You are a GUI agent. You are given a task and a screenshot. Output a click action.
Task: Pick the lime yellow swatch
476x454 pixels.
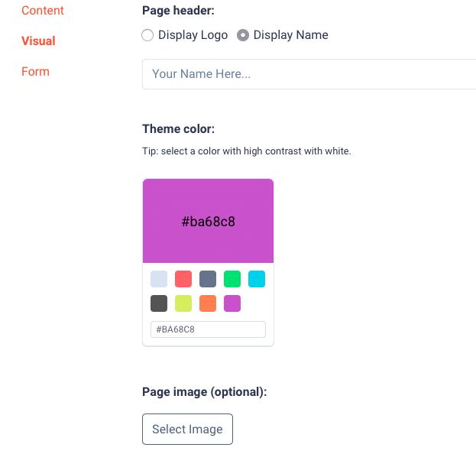tap(183, 303)
